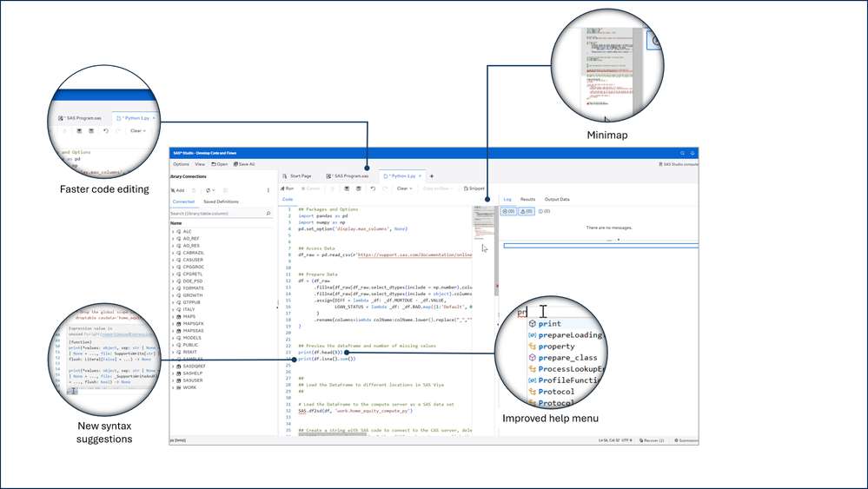868x489 pixels.
Task: Click the plus icon to add a new tab
Action: click(432, 176)
